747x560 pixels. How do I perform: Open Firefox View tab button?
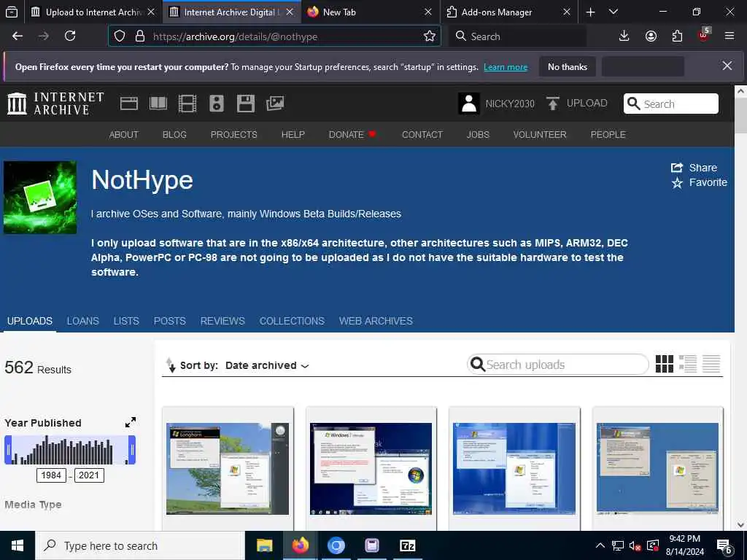12,12
